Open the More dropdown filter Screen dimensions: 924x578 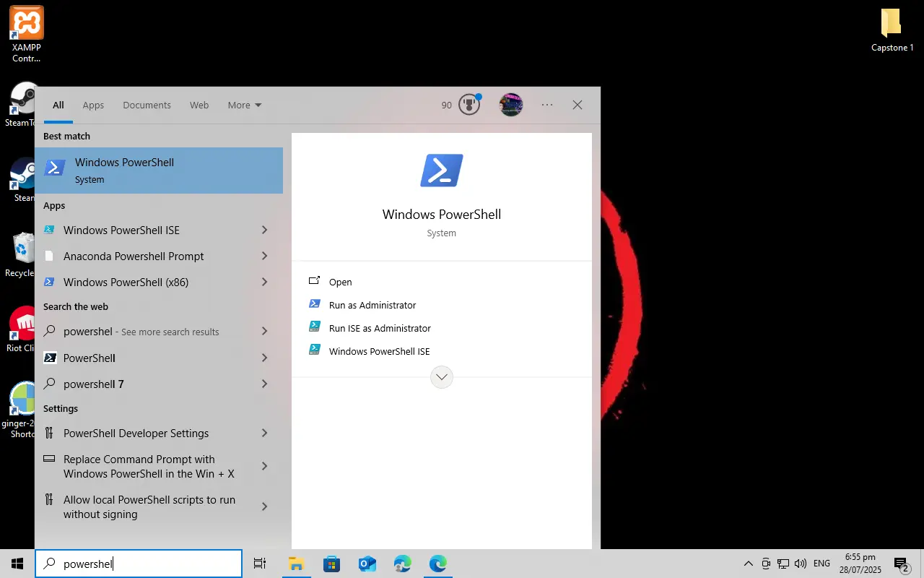[x=245, y=105]
